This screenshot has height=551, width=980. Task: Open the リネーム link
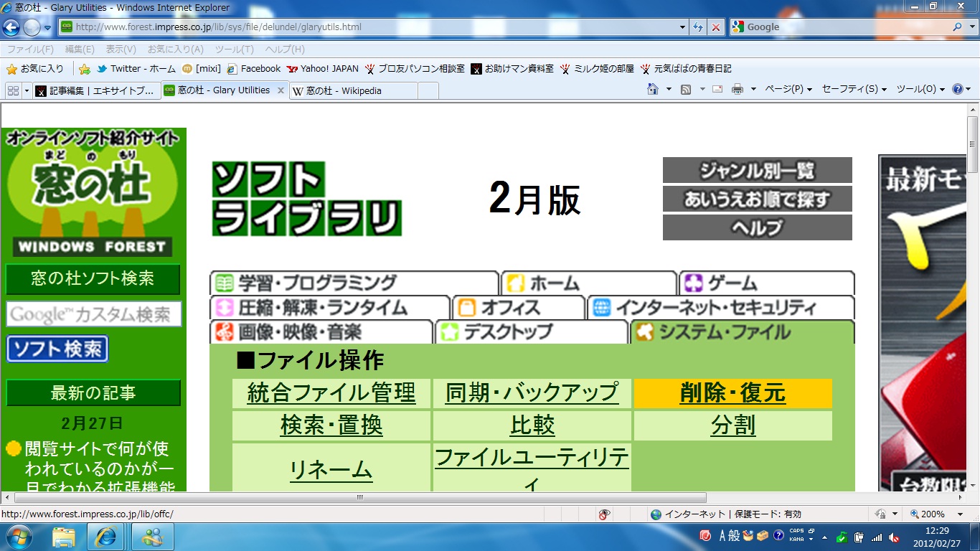tap(331, 470)
